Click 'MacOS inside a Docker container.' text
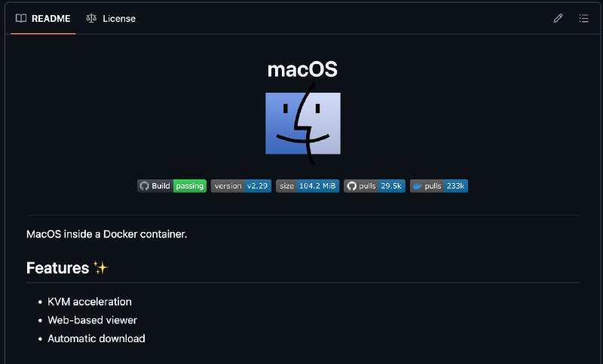 pyautogui.click(x=106, y=234)
